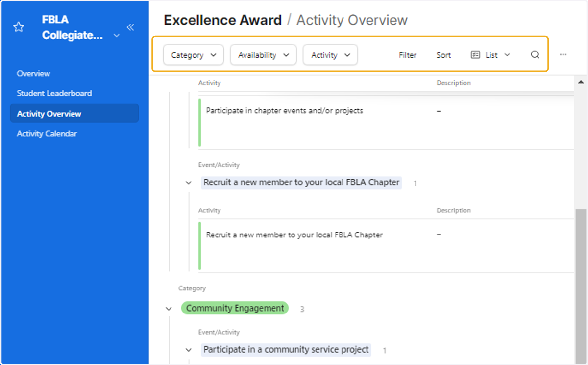This screenshot has height=365, width=588.
Task: Click Participate in a community service project heading
Action: (286, 350)
